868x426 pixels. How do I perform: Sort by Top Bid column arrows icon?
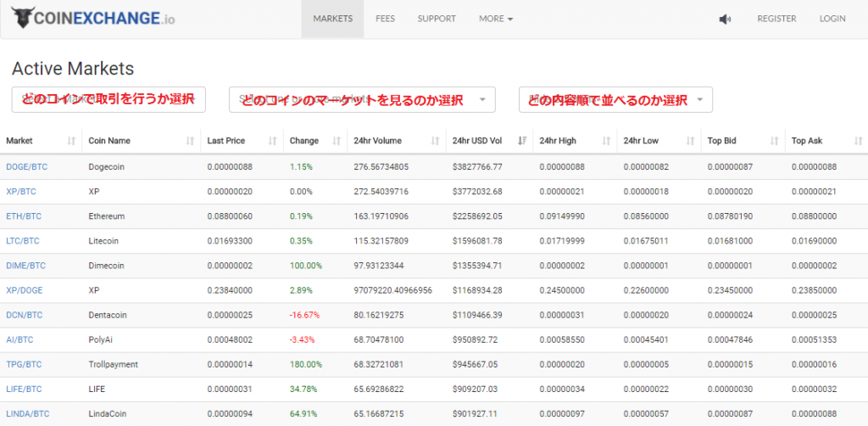pos(775,141)
